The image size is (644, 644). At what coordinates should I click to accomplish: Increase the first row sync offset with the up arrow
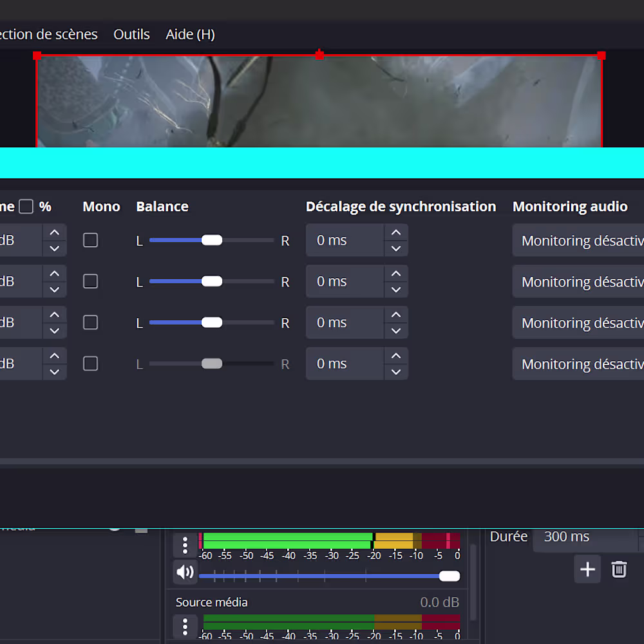[x=396, y=232]
